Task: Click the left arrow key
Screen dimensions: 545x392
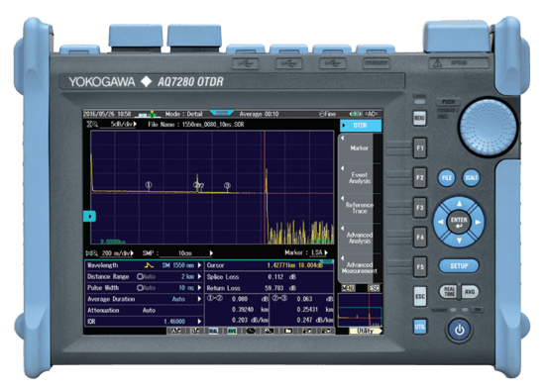Action: point(441,222)
